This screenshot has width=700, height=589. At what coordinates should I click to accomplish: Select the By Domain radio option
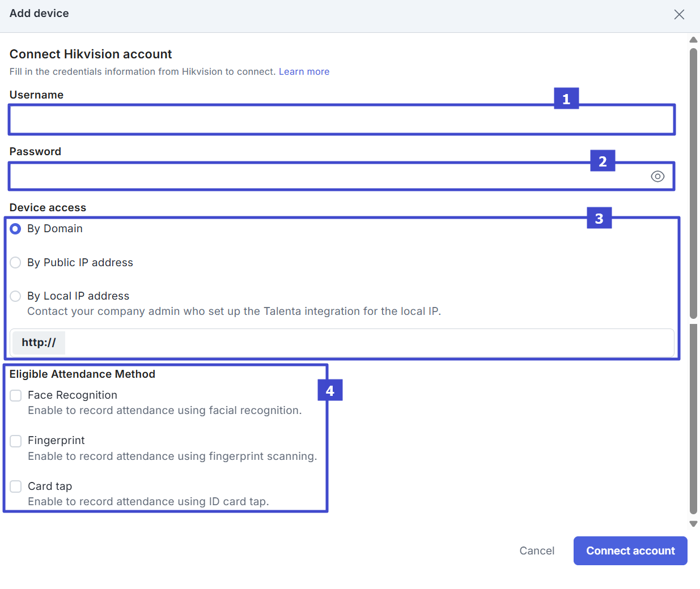coord(16,229)
